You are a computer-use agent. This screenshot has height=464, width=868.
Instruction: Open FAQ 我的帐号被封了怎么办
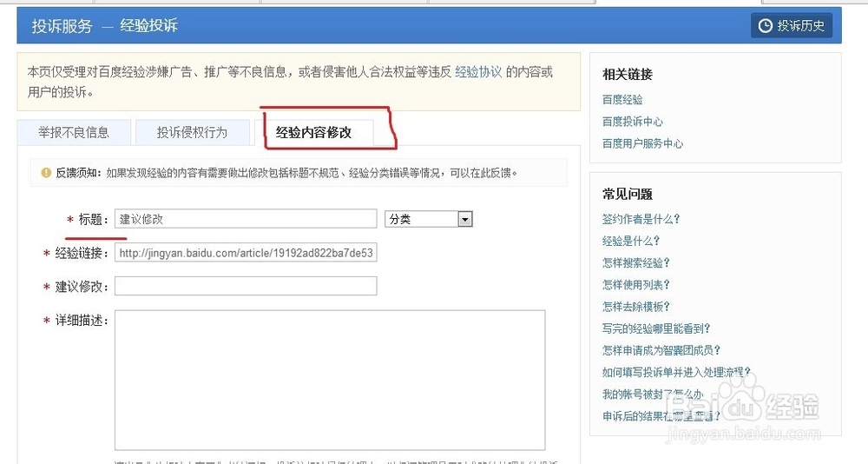(653, 394)
